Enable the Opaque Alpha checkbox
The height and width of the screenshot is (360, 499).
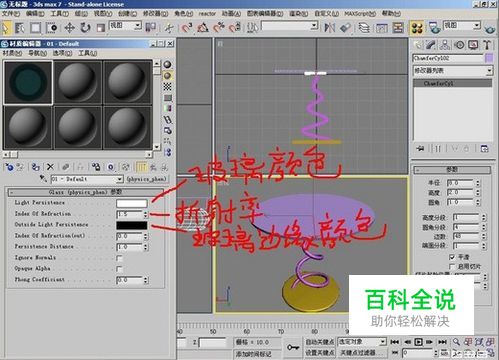coord(119,269)
